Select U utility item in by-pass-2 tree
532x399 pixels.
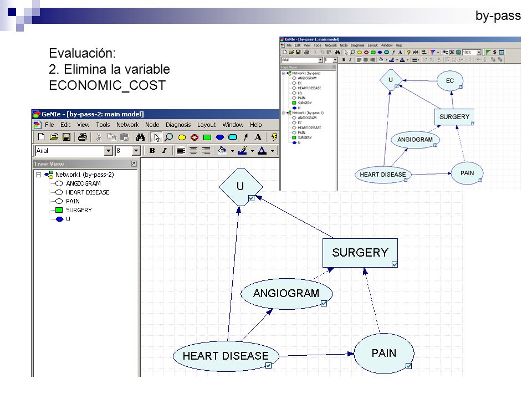(68, 219)
